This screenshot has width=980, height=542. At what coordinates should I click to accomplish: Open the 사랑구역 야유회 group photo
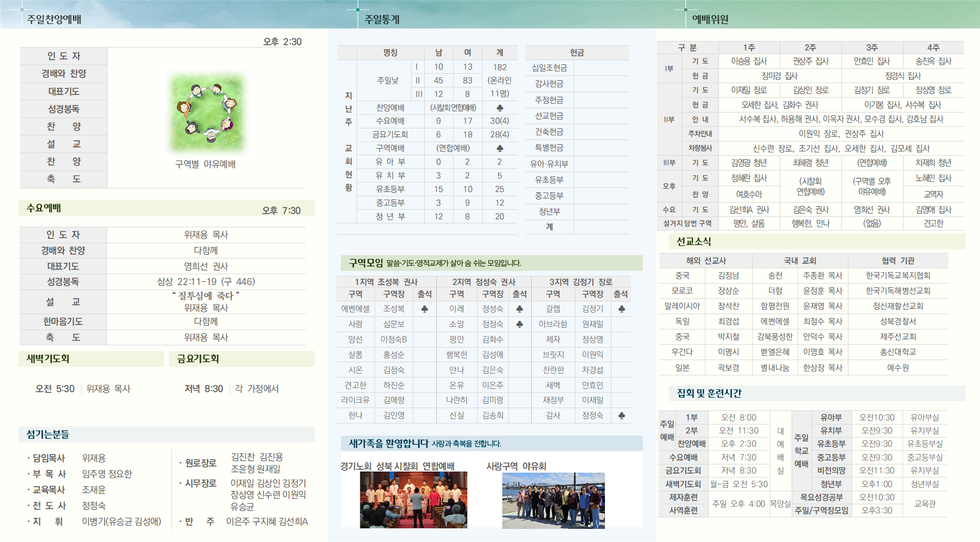tap(553, 500)
